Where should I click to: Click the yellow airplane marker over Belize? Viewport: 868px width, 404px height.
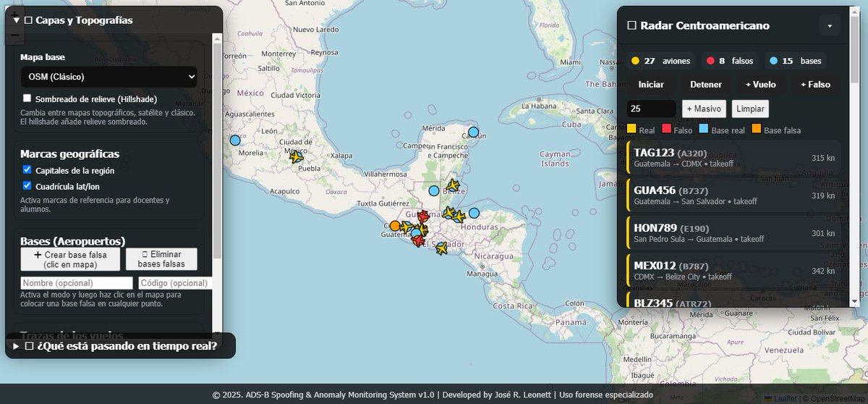coord(453,186)
